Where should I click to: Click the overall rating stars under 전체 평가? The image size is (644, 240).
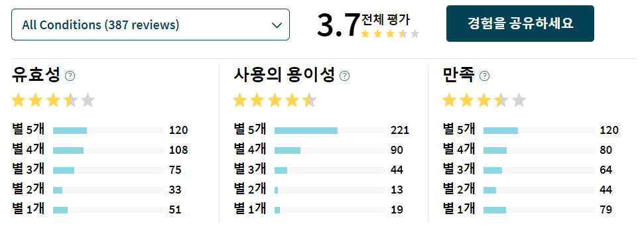(x=390, y=34)
